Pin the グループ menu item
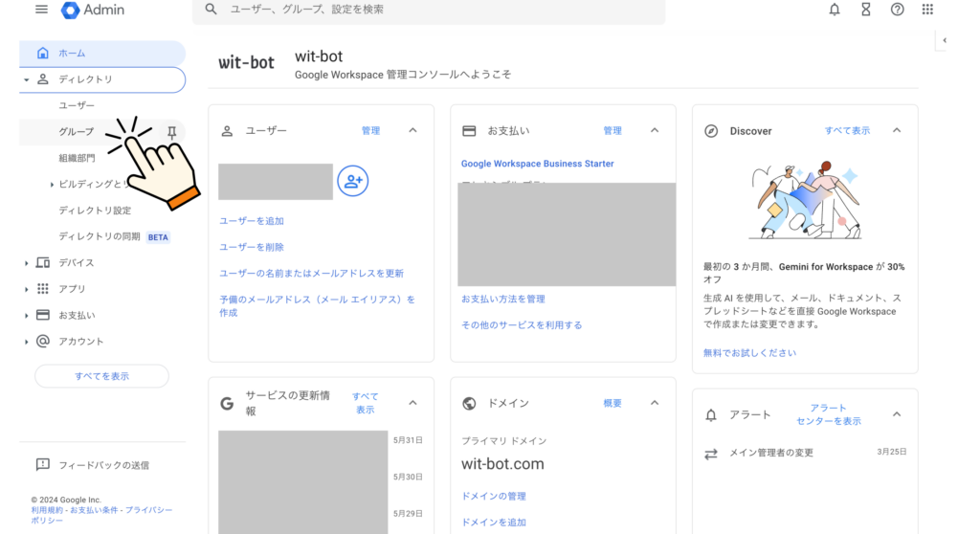The height and width of the screenshot is (534, 980). pos(171,131)
